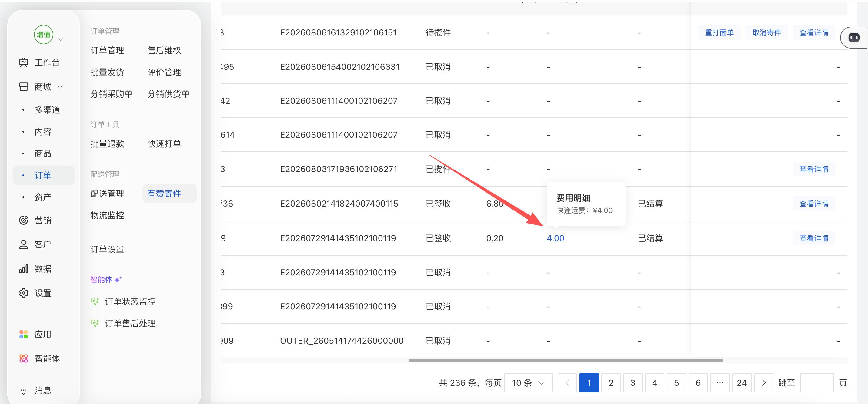Image resolution: width=868 pixels, height=404 pixels.
Task: View details of order E20260802141824007400115
Action: click(x=814, y=204)
